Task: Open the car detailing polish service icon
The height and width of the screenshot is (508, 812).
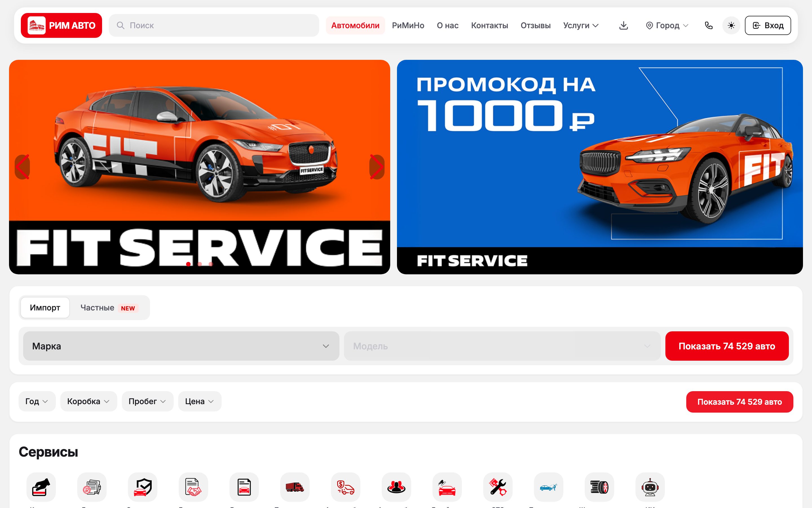Action: (447, 487)
